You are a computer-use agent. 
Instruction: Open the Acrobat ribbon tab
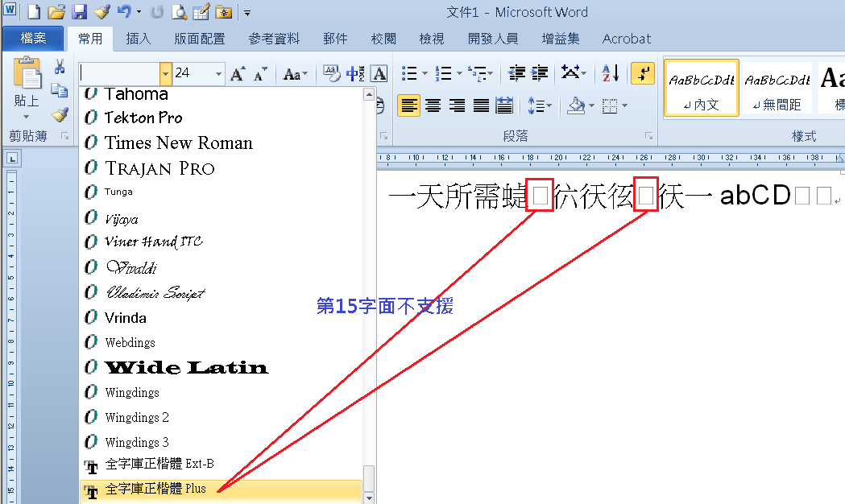626,39
